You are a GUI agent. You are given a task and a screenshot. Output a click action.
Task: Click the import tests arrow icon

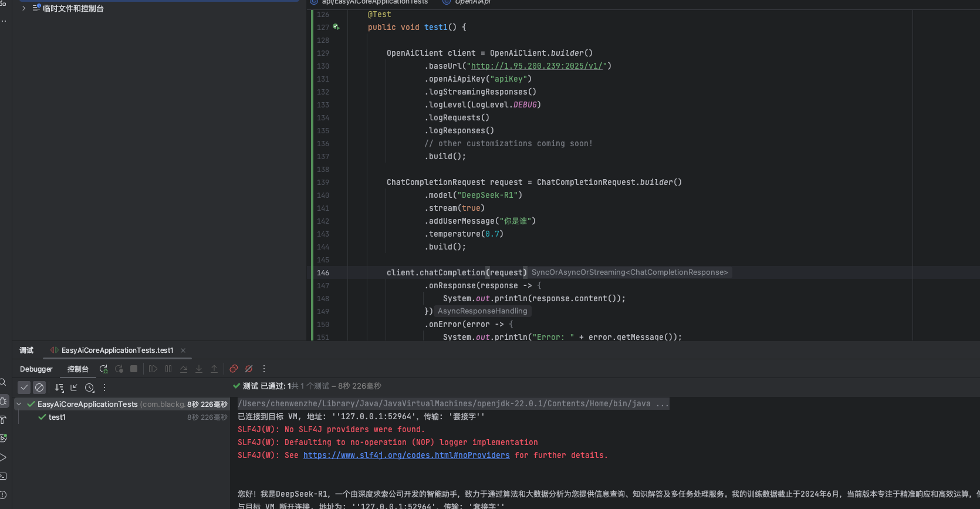tap(74, 387)
